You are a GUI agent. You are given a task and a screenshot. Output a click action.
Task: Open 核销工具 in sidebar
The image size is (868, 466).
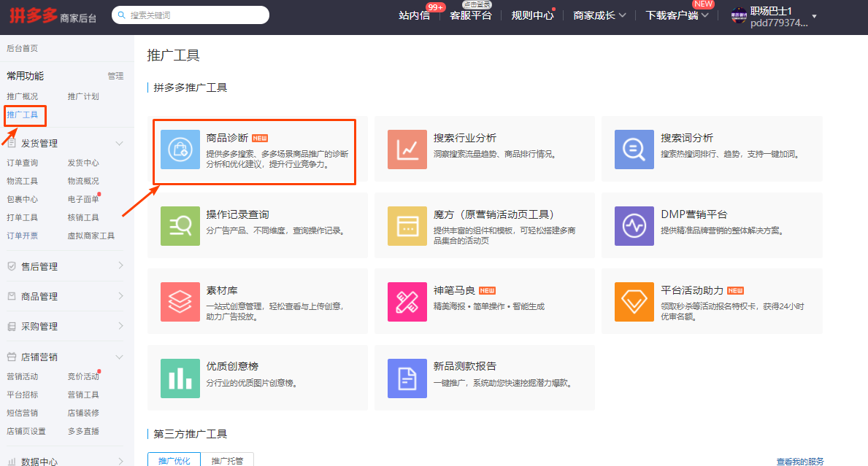[x=83, y=217]
